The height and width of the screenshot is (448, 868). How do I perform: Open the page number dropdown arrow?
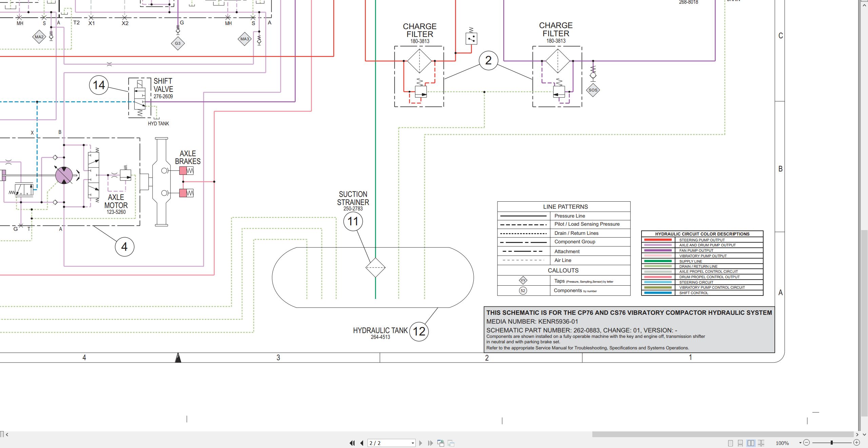click(413, 443)
